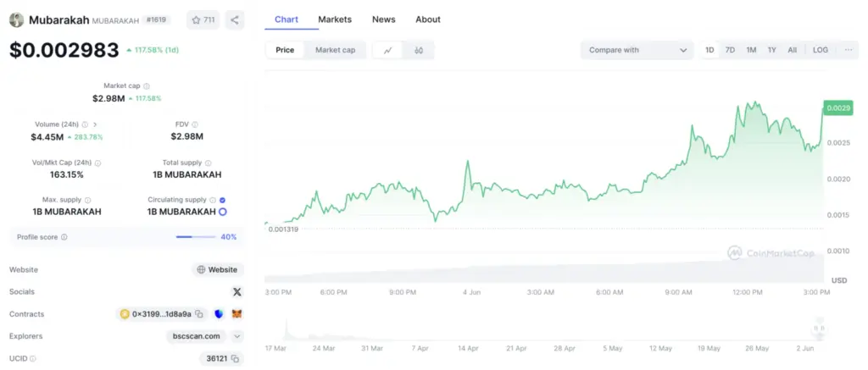Click the share icon next to watchlist
868x370 pixels.
coord(235,20)
